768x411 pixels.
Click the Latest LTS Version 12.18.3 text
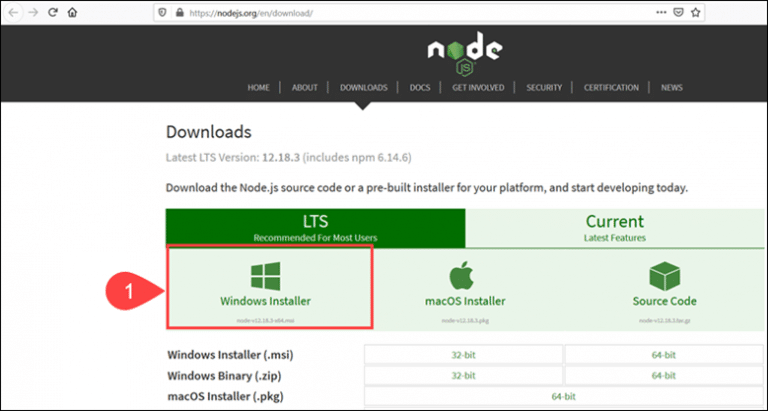288,158
